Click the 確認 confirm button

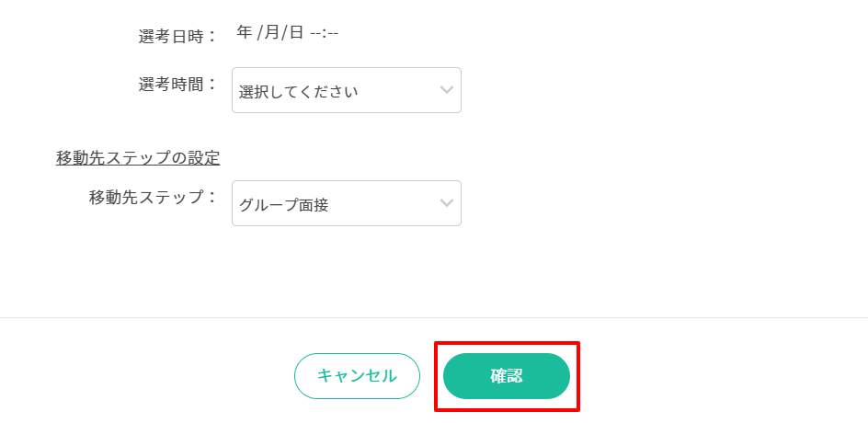coord(507,376)
